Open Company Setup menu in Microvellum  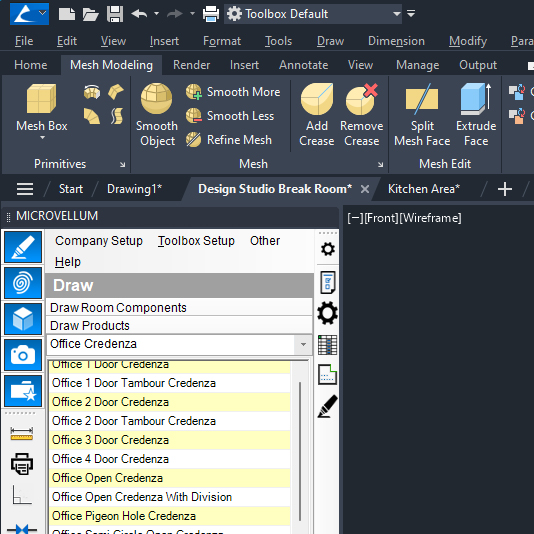click(99, 241)
